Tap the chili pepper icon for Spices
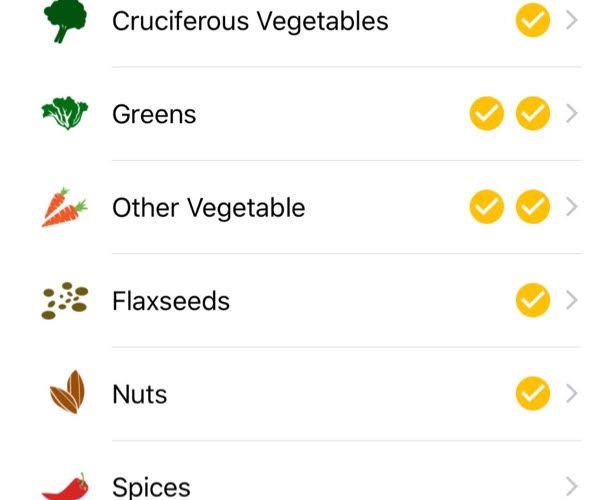This screenshot has height=500, width=600. (65, 487)
